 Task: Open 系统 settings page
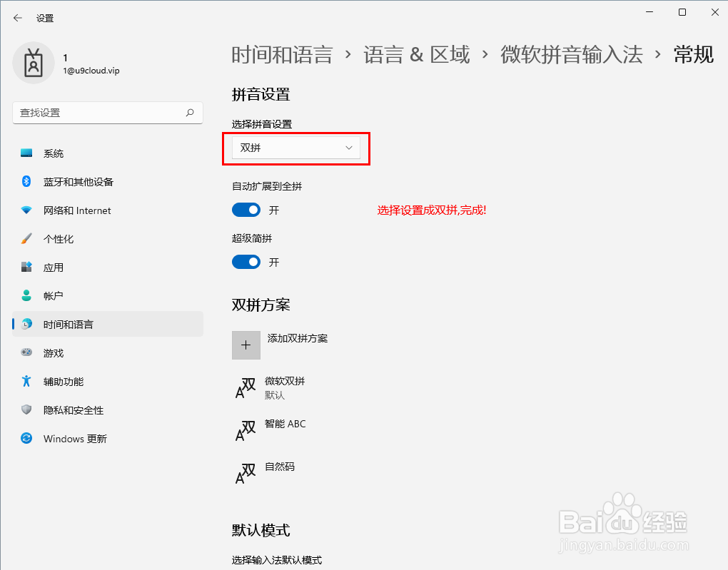[x=108, y=153]
